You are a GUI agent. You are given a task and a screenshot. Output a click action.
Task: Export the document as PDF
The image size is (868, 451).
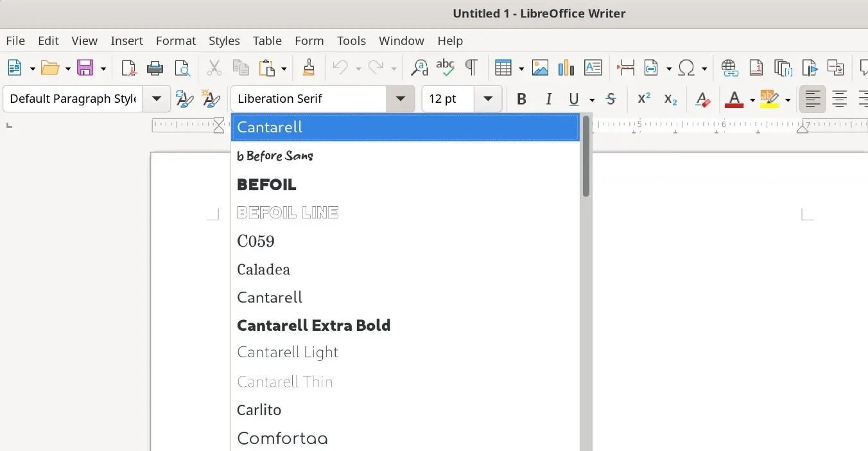(128, 67)
